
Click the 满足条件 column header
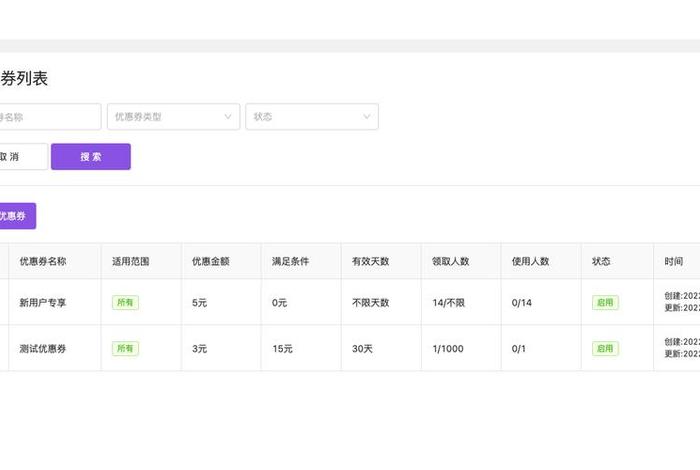pos(291,261)
